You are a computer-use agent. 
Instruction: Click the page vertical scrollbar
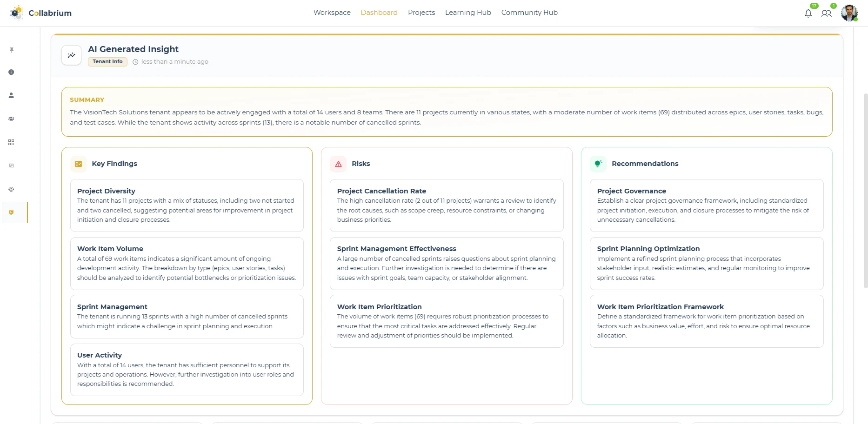865,191
